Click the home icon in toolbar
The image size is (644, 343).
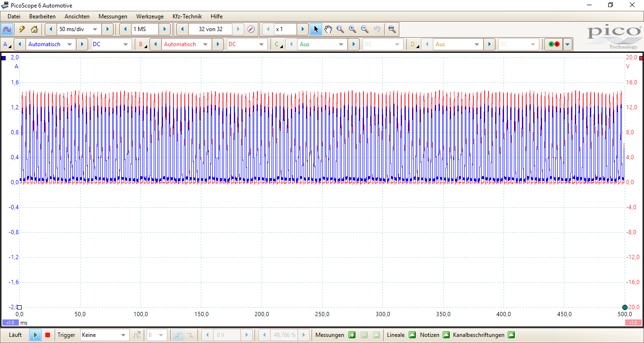click(x=34, y=29)
